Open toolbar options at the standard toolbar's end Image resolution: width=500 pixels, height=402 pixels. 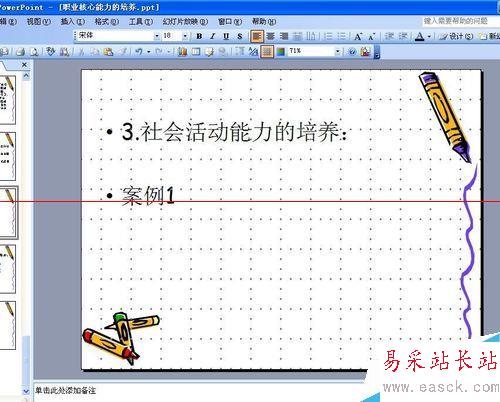point(377,52)
